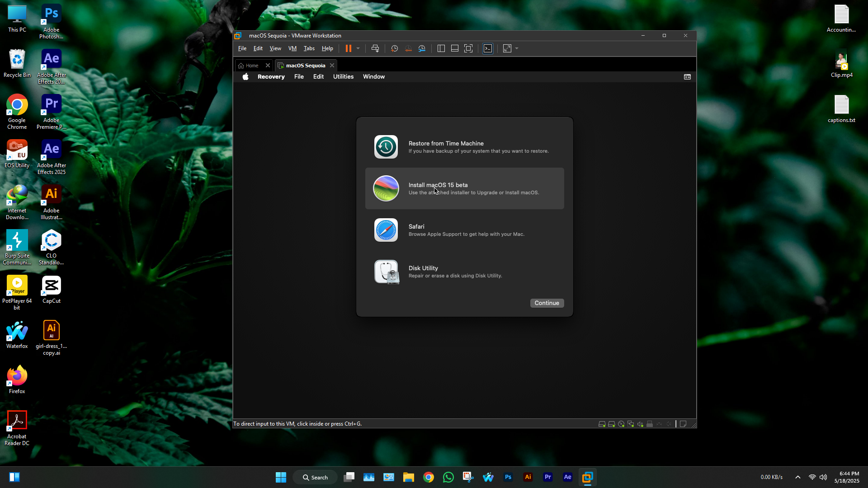Enter full screen mode icon

(x=468, y=48)
